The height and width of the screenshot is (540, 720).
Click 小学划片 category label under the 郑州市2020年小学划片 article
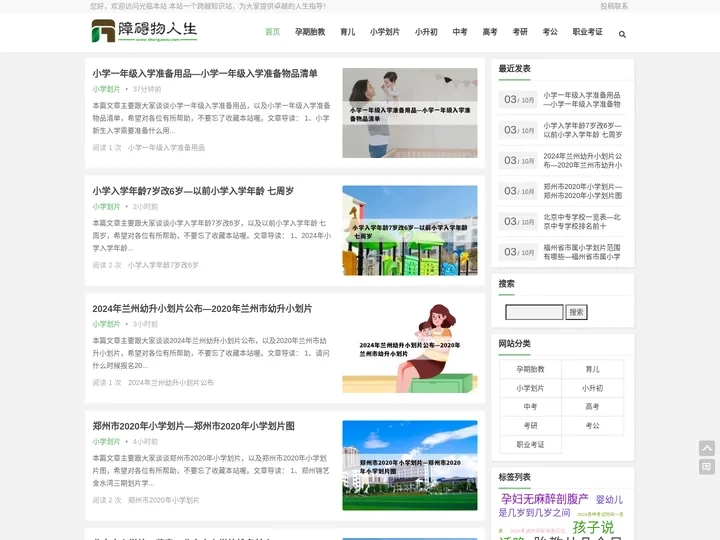click(x=106, y=442)
